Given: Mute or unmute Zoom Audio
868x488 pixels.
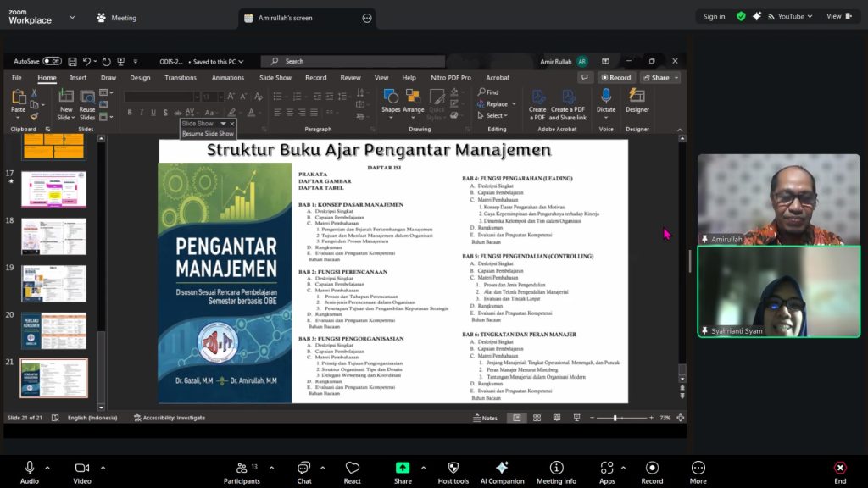Looking at the screenshot, I should [30, 468].
